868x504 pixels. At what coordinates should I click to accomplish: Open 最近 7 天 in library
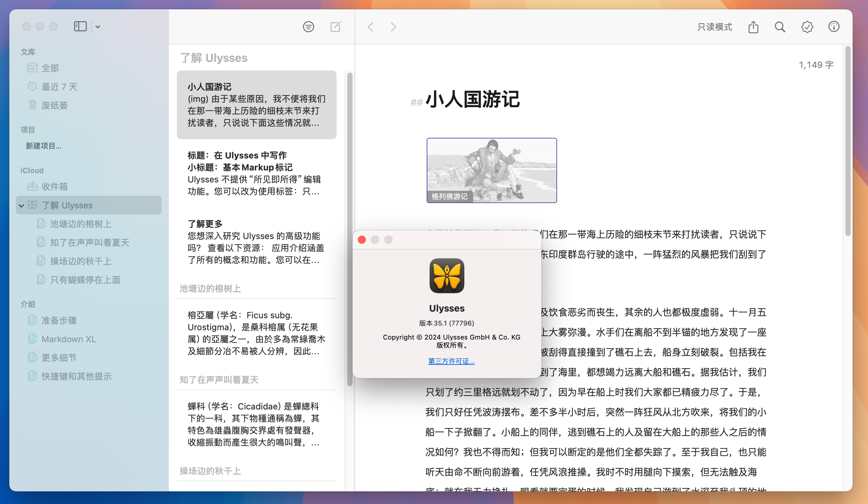pyautogui.click(x=58, y=87)
